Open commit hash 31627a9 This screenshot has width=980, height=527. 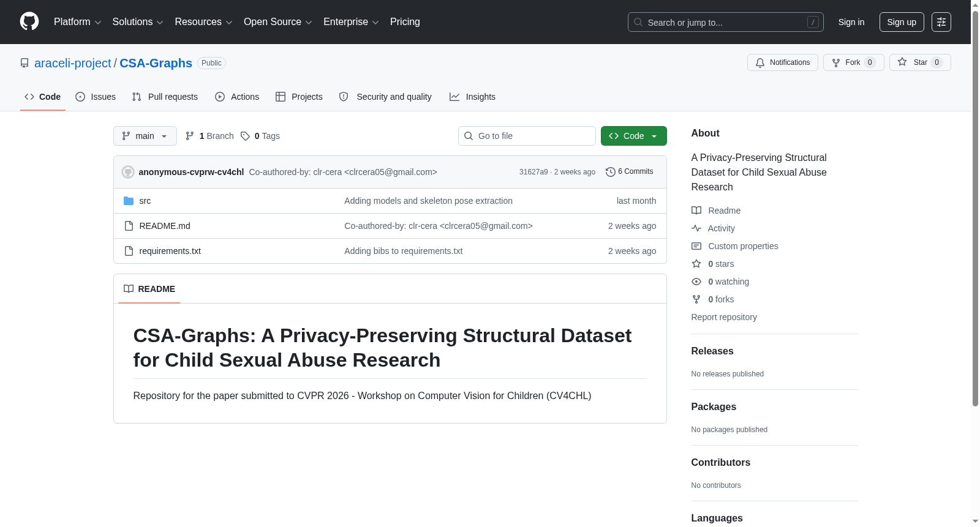[x=533, y=172]
